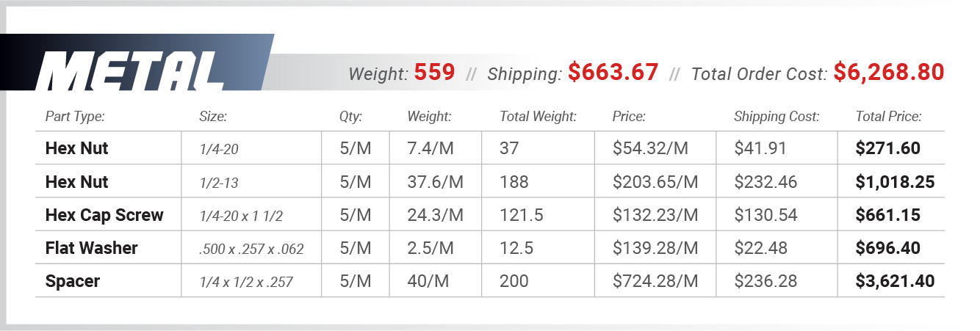The width and height of the screenshot is (980, 331).
Task: Click the Qty column header
Action: pos(350,116)
